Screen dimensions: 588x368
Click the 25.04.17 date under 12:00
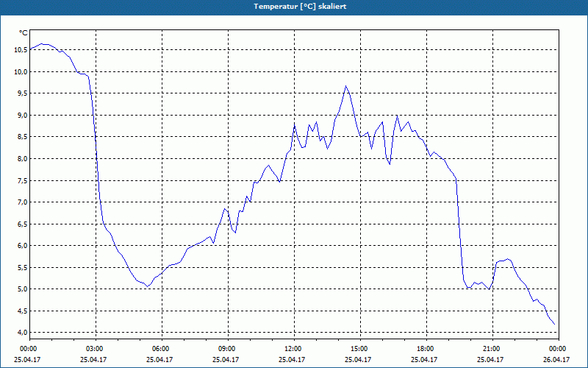pos(292,359)
